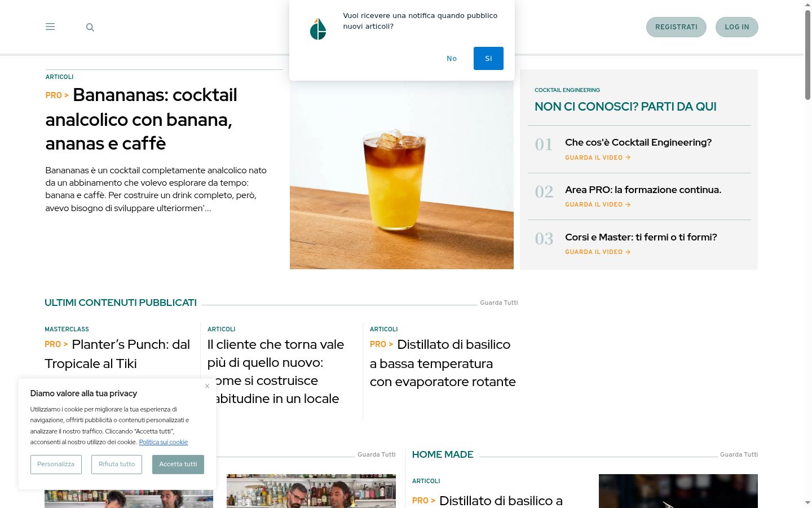This screenshot has height=508, width=812.
Task: Click the Banananas cocktail photo
Action: click(401, 169)
